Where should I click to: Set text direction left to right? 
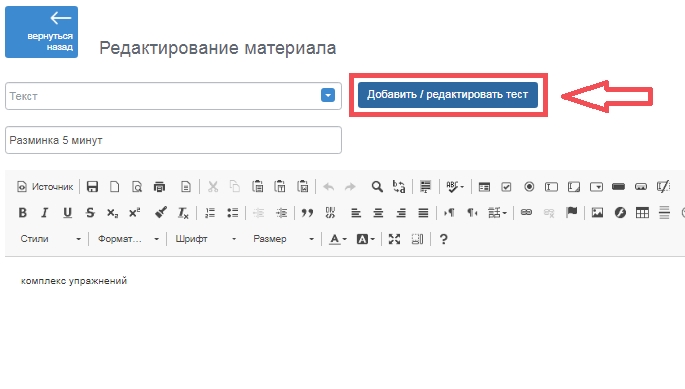point(449,213)
